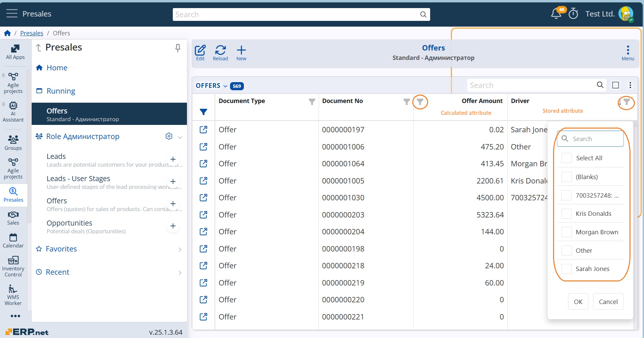Open WMS Worker app

click(x=13, y=295)
